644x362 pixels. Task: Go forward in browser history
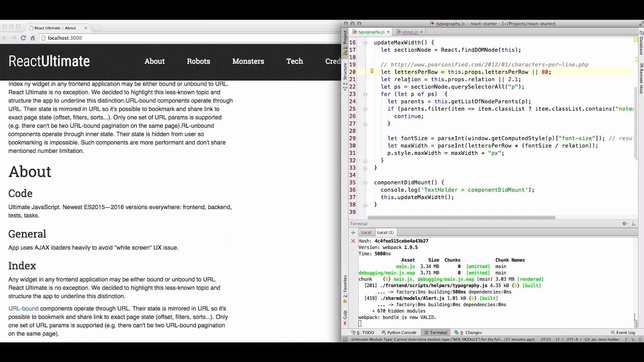pyautogui.click(x=14, y=38)
